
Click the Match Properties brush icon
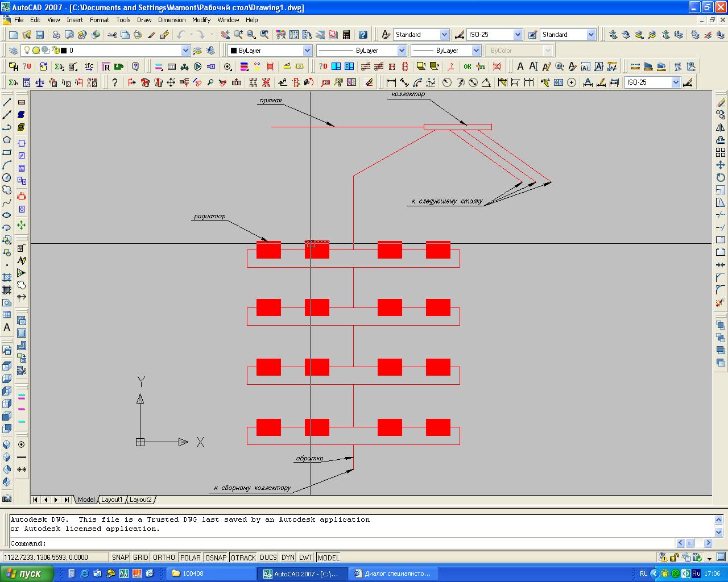(x=151, y=35)
